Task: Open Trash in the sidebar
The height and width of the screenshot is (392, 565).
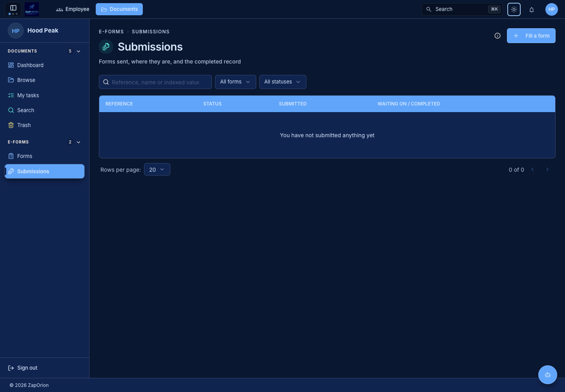Action: click(x=44, y=125)
